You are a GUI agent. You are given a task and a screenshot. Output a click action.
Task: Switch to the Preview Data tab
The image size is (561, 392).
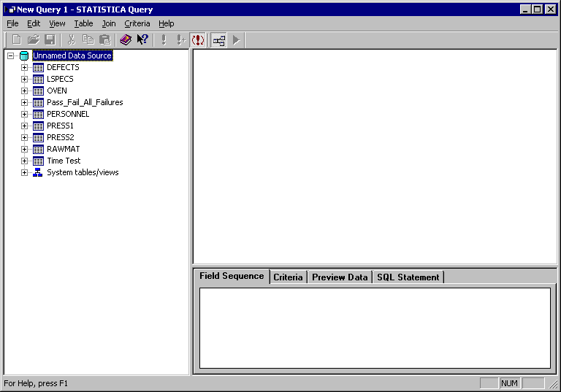pyautogui.click(x=340, y=277)
